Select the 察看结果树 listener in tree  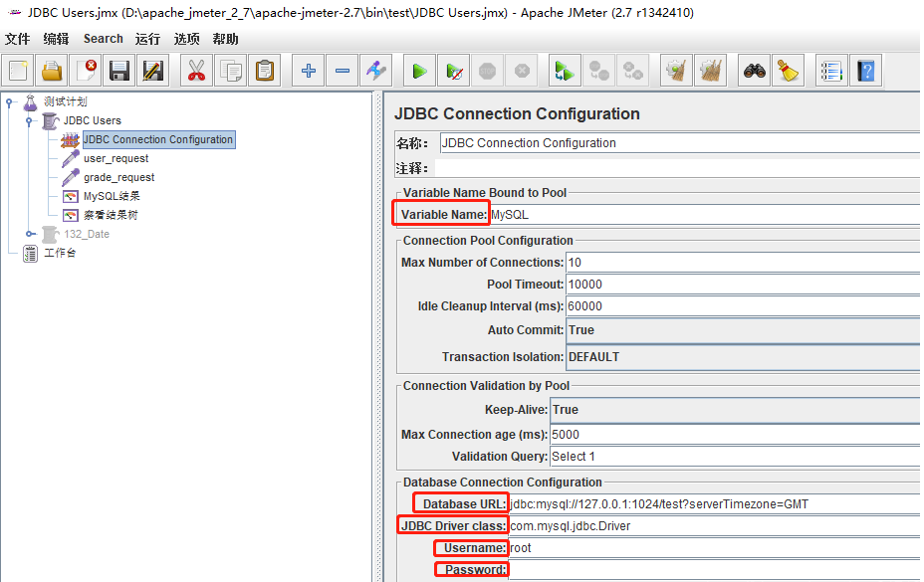112,215
